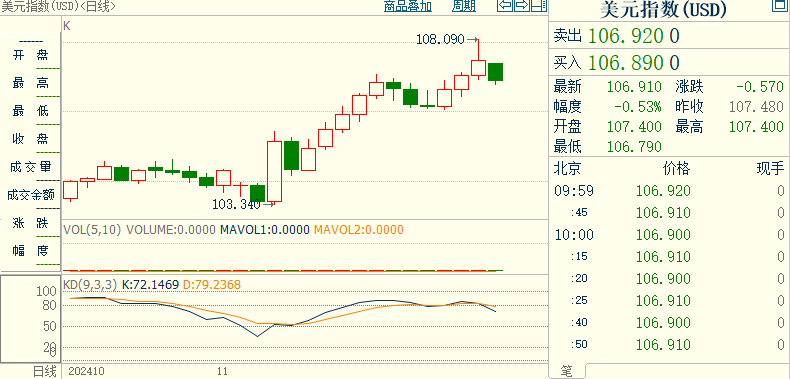Click the 北京 time column header
Screen dimensions: 790x379
pos(567,168)
